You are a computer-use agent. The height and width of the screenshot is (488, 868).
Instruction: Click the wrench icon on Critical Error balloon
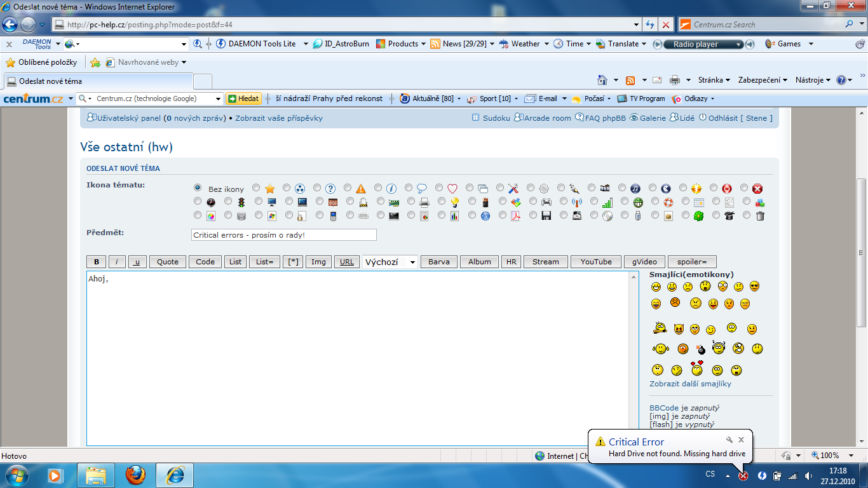729,440
